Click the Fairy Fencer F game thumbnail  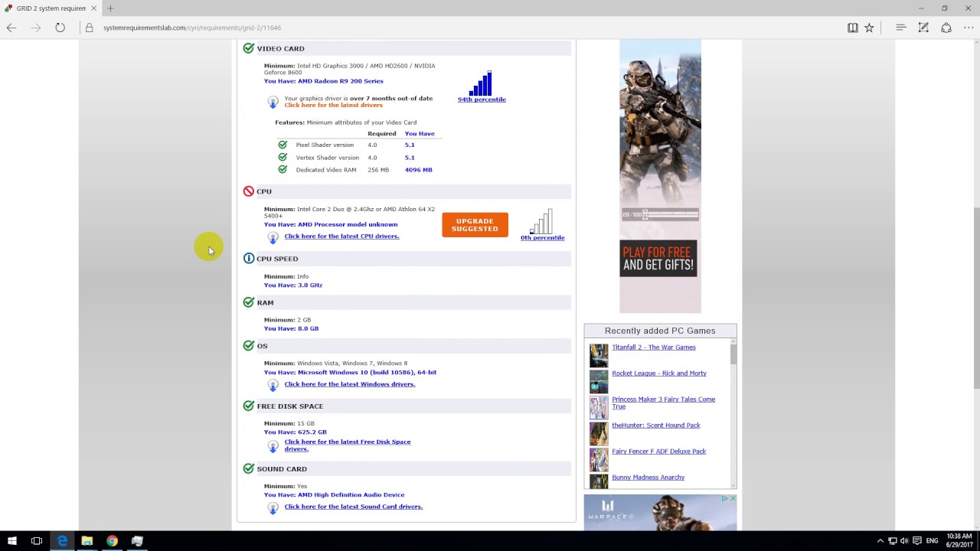[599, 459]
